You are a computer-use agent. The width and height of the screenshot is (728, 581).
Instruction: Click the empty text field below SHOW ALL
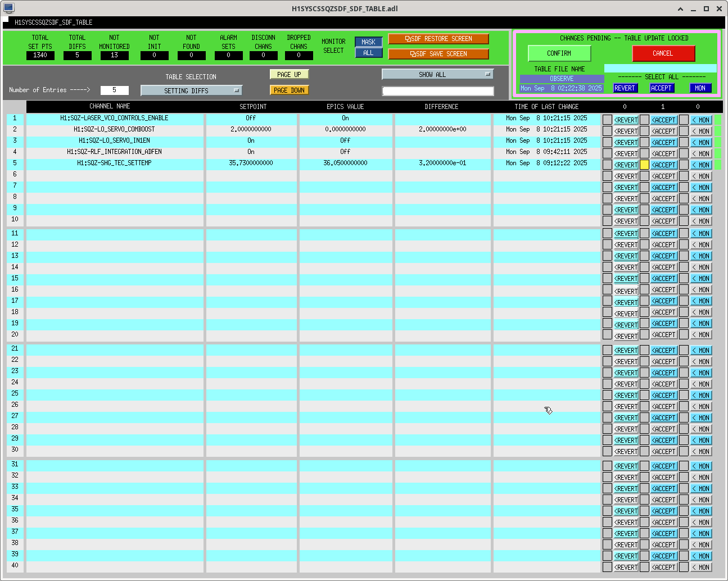click(x=437, y=91)
